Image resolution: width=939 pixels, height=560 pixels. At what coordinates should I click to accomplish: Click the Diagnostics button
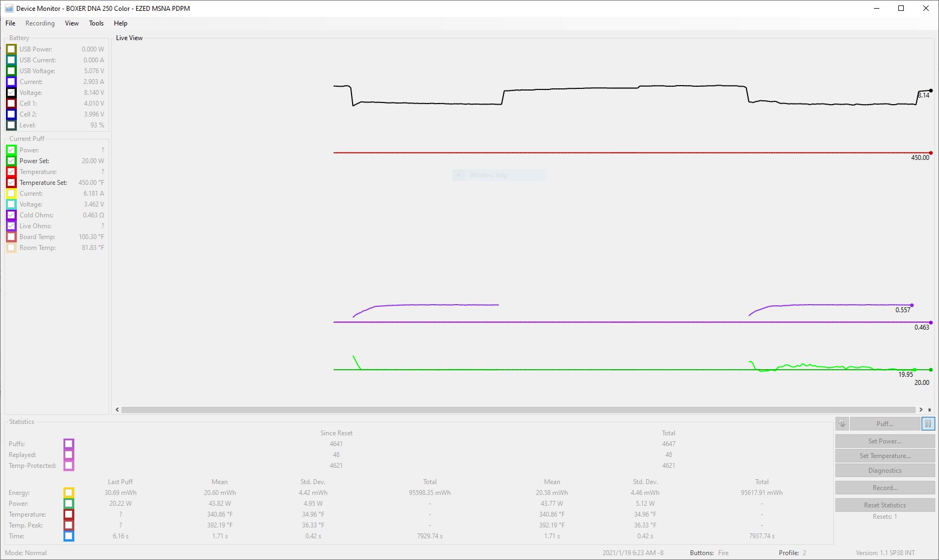885,471
